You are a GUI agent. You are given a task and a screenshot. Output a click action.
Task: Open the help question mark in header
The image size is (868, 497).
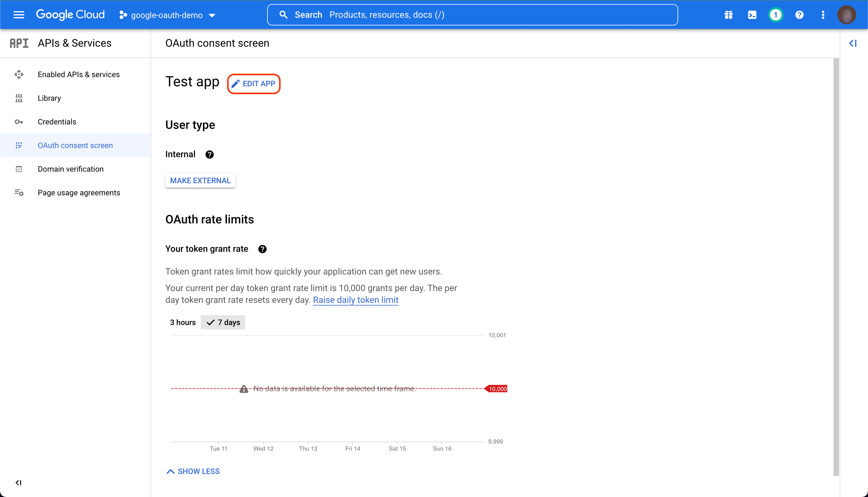click(x=799, y=15)
